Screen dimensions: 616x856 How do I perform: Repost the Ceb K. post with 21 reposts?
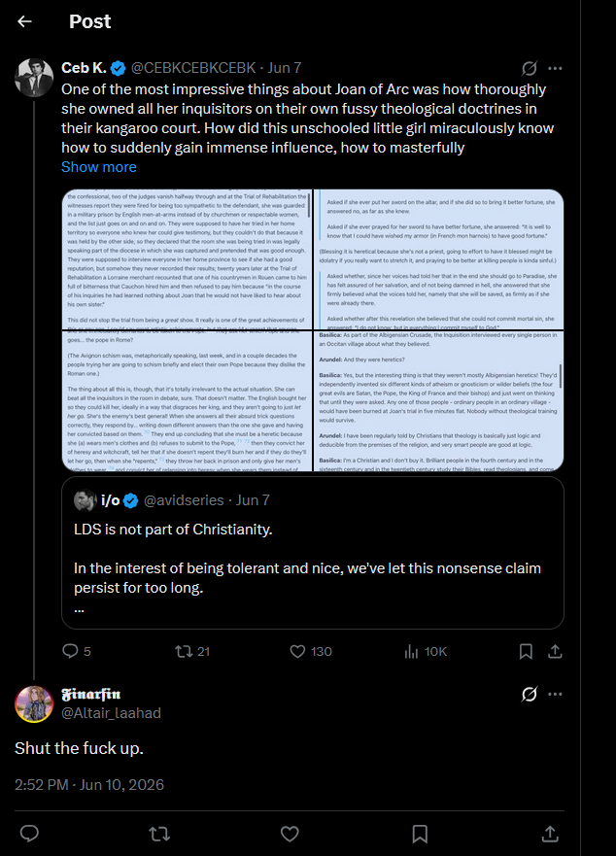point(192,651)
